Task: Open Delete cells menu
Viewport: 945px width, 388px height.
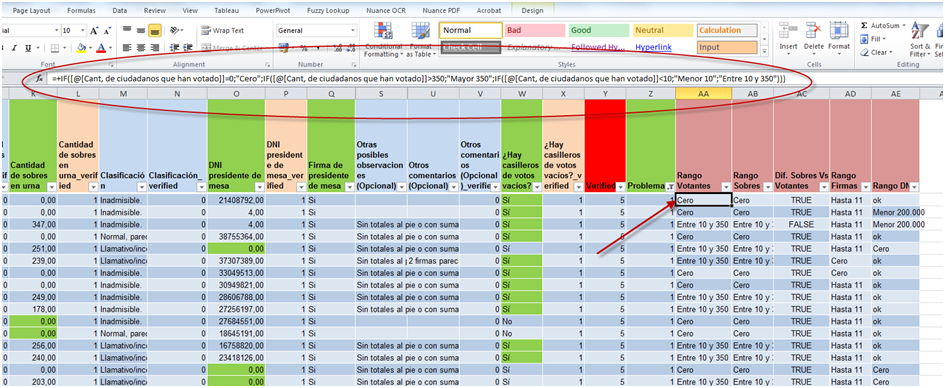Action: pos(814,38)
